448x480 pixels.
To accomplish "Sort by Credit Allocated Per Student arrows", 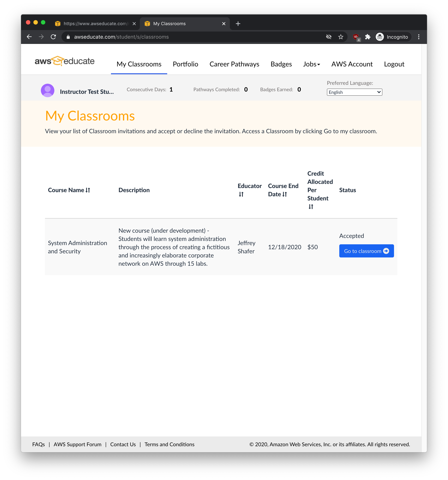I will click(x=311, y=207).
